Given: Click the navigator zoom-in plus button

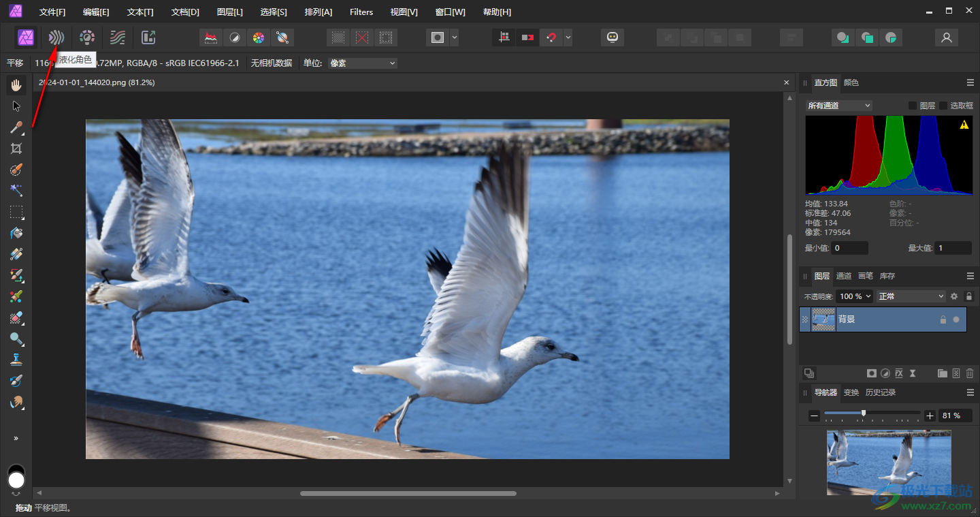Looking at the screenshot, I should (930, 416).
